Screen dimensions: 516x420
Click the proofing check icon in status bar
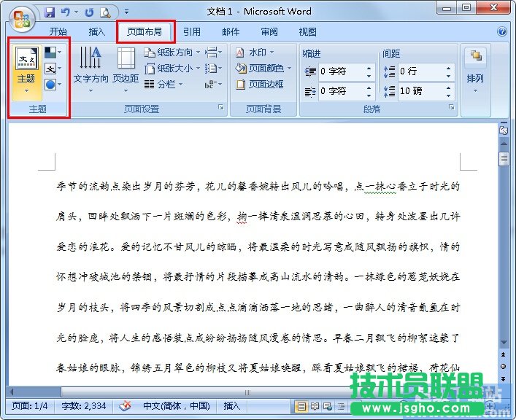click(125, 406)
